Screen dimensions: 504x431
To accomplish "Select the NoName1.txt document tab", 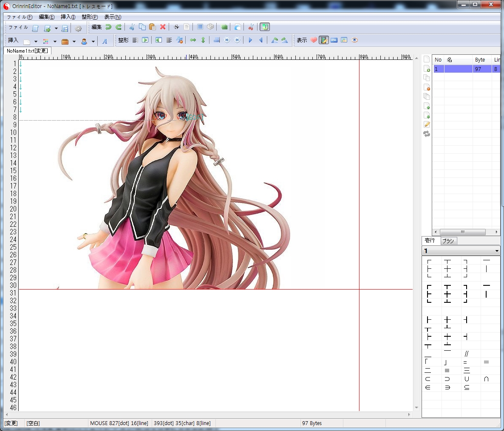I will pos(27,51).
